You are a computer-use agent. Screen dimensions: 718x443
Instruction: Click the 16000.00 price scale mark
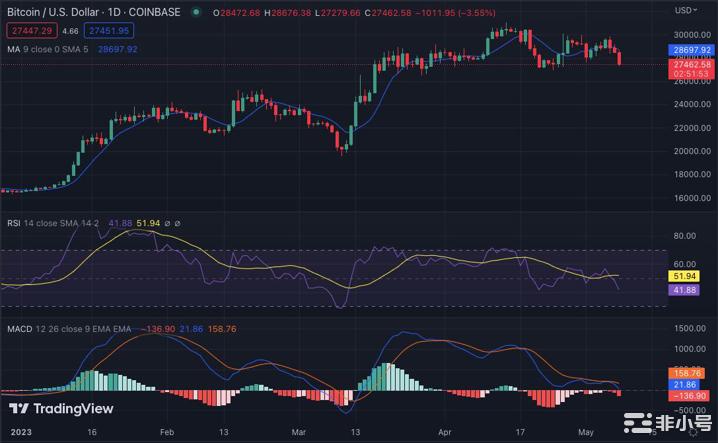tap(692, 198)
